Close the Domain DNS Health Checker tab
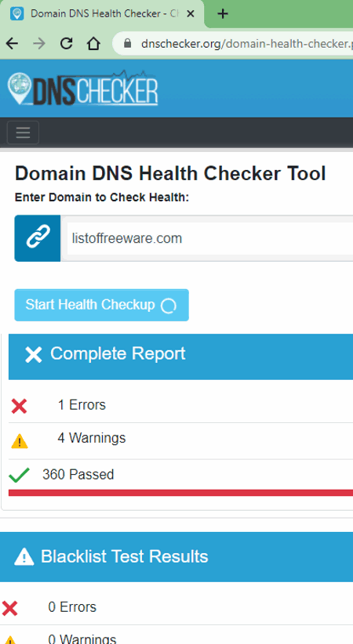Screen dimensions: 353x644 coord(190,13)
